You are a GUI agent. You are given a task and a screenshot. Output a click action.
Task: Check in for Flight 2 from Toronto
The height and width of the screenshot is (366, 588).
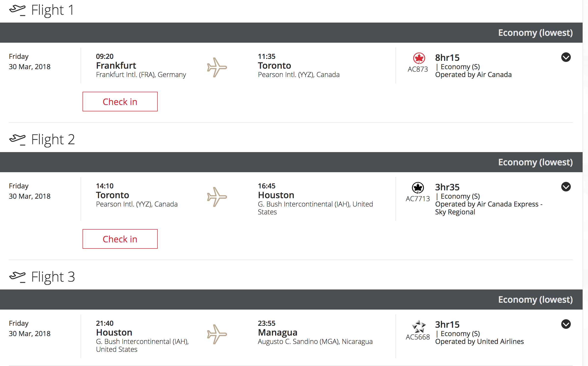pos(120,239)
